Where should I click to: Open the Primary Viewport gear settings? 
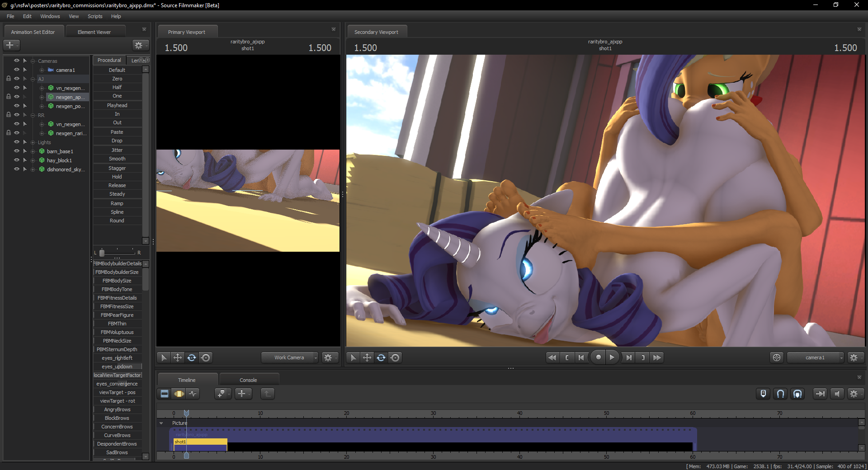pos(330,357)
